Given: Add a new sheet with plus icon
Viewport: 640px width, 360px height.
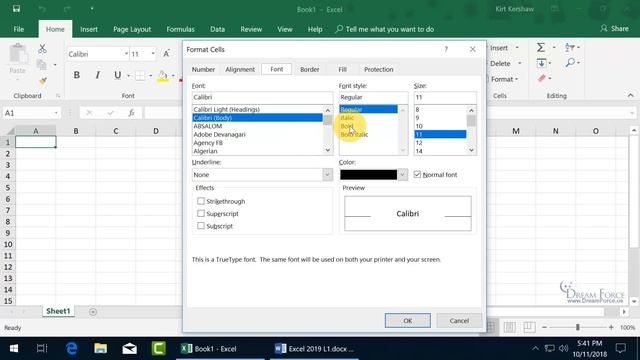Looking at the screenshot, I should (x=93, y=312).
